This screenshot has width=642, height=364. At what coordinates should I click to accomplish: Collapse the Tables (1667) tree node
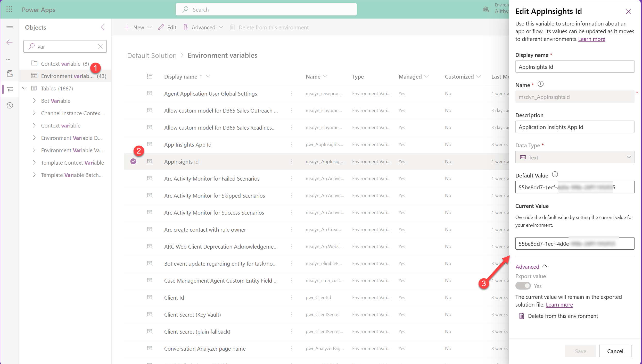24,88
